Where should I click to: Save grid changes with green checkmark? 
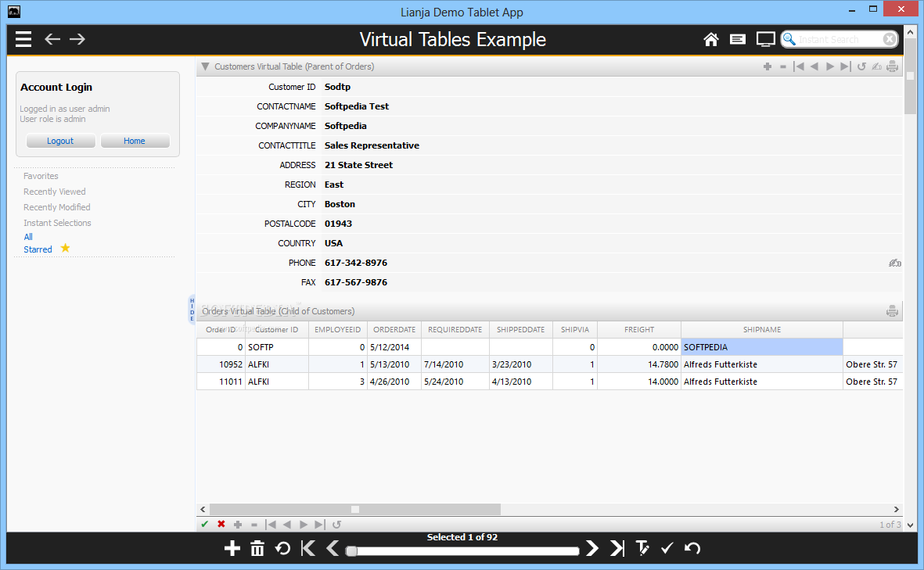coord(204,524)
